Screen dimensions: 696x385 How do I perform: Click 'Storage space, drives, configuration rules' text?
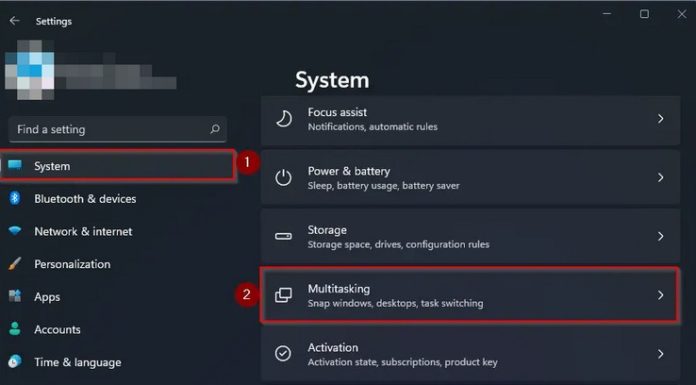click(398, 244)
